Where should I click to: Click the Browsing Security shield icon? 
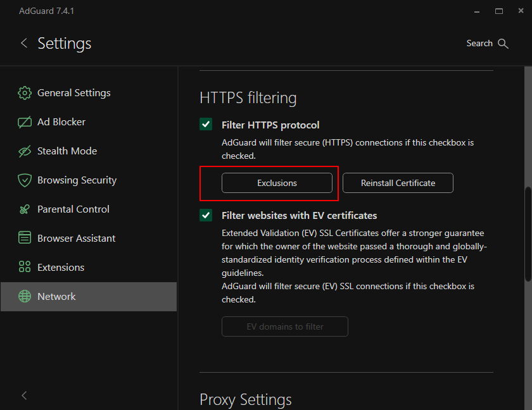point(25,180)
